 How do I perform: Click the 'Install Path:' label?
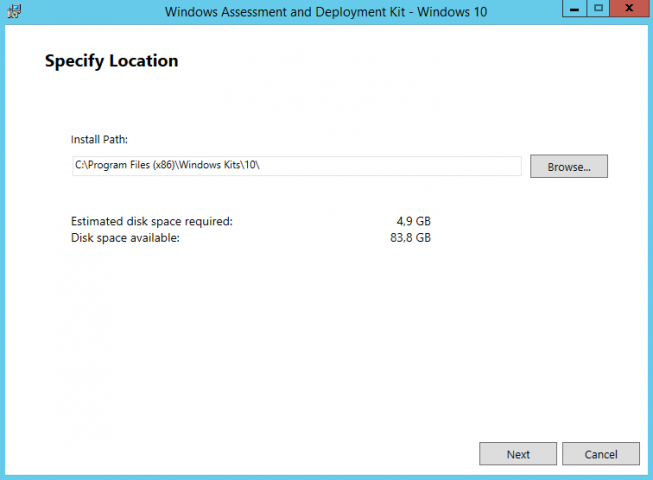coord(99,139)
